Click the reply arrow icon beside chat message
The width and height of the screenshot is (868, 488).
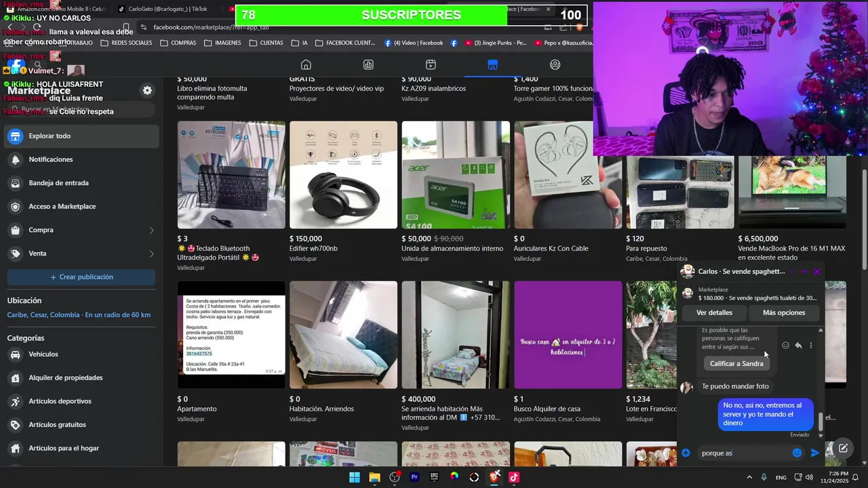[798, 345]
